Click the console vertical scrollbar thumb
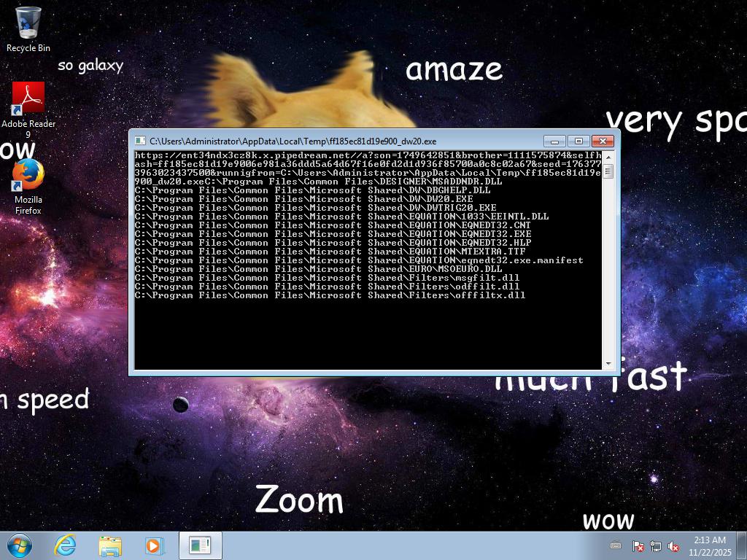 (x=608, y=171)
